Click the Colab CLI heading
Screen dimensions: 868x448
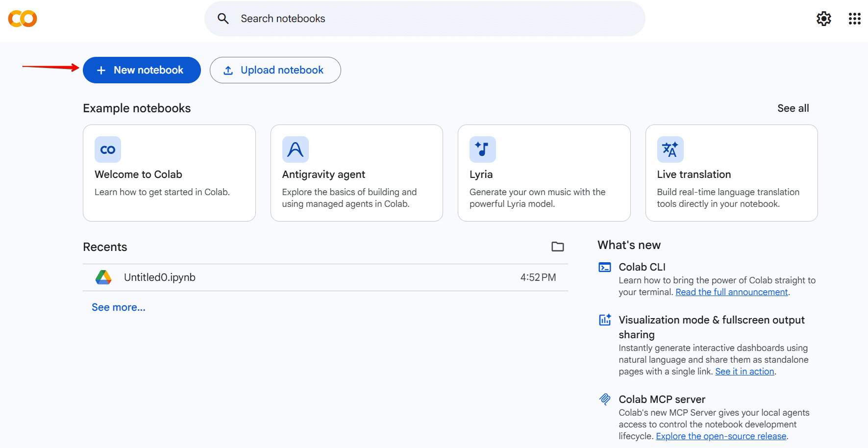(x=642, y=267)
